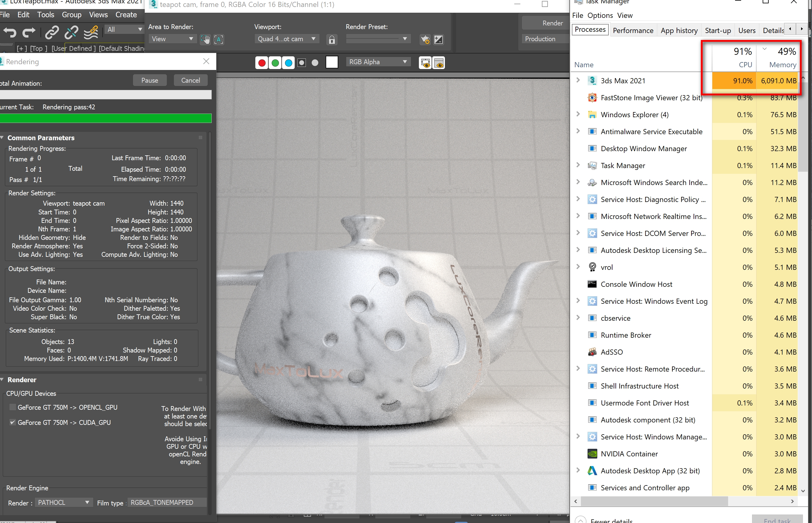Screen dimensions: 812x523
Task: Open Environment and Effects exposure icon
Action: pos(439,39)
